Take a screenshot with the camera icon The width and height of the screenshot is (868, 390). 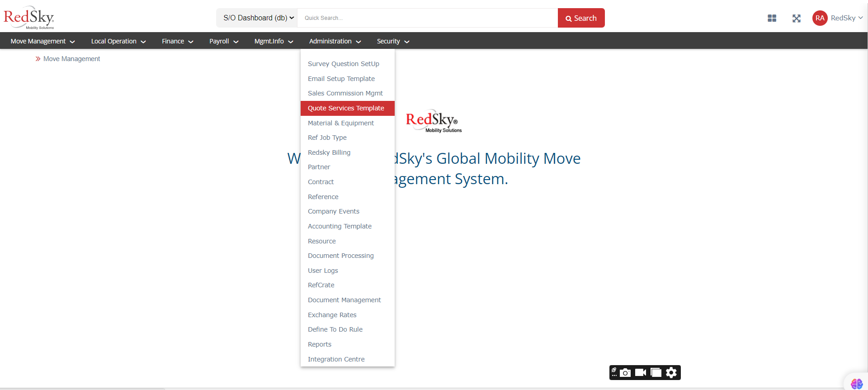pyautogui.click(x=625, y=372)
